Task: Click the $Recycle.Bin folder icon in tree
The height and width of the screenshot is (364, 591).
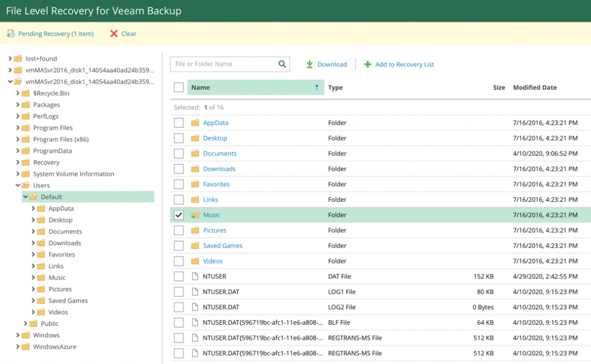Action: [25, 93]
